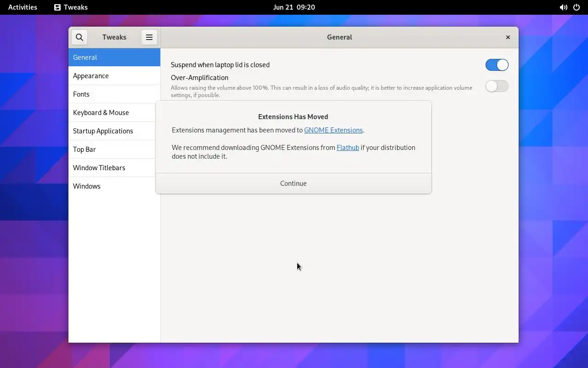Click the search icon in Tweaks header
588x368 pixels.
click(x=79, y=37)
